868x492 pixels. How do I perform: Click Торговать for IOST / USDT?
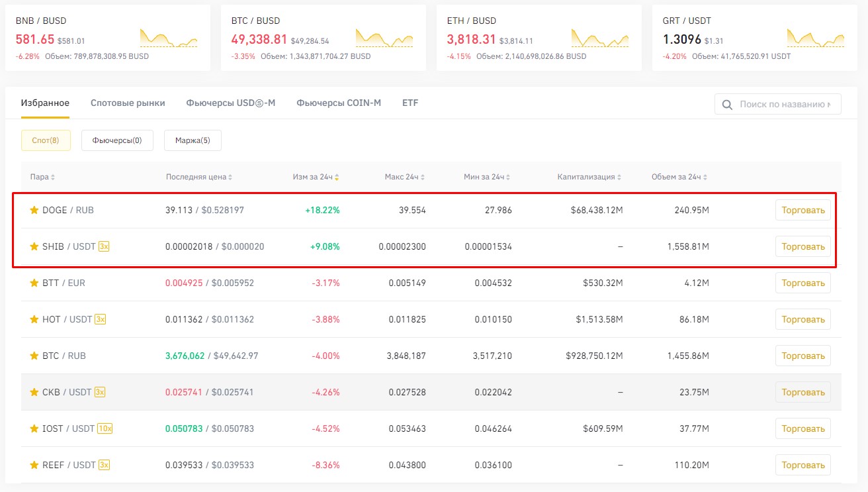[803, 428]
